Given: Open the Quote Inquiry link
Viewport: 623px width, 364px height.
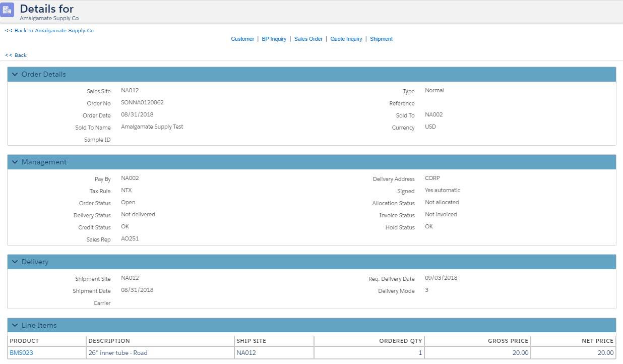Looking at the screenshot, I should coord(346,39).
